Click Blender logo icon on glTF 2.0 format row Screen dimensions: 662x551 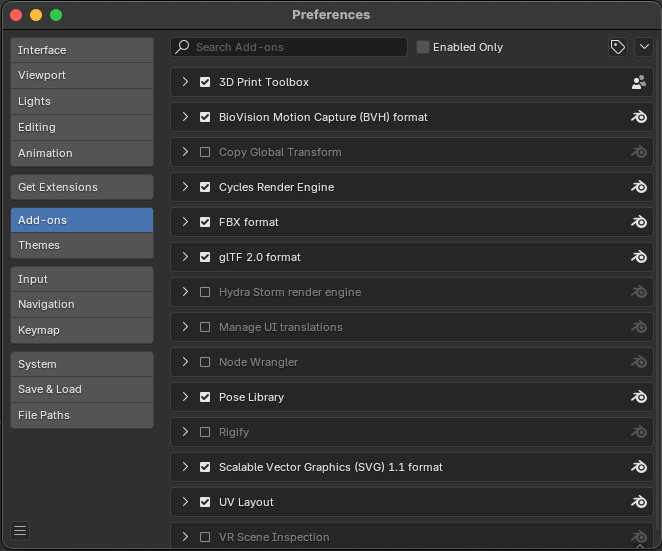click(639, 257)
